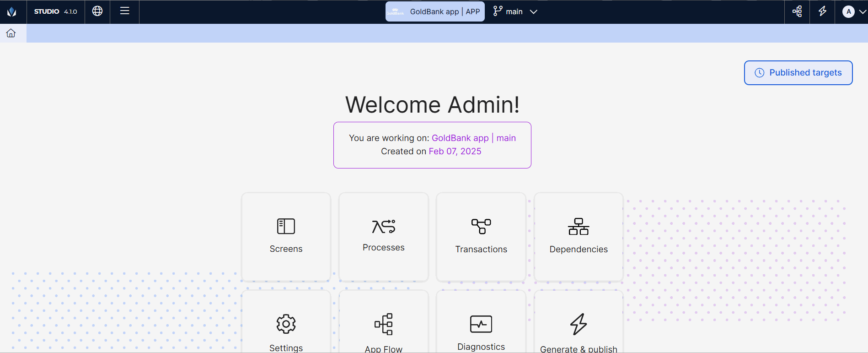Image resolution: width=868 pixels, height=353 pixels.
Task: Expand the user account chevron
Action: click(862, 12)
